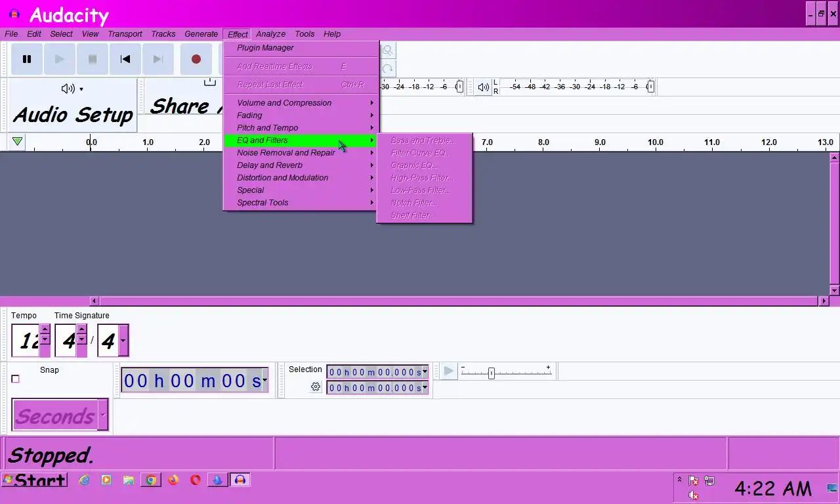Image resolution: width=840 pixels, height=504 pixels.
Task: Click horizontal scrollbar right arrow
Action: (824, 301)
